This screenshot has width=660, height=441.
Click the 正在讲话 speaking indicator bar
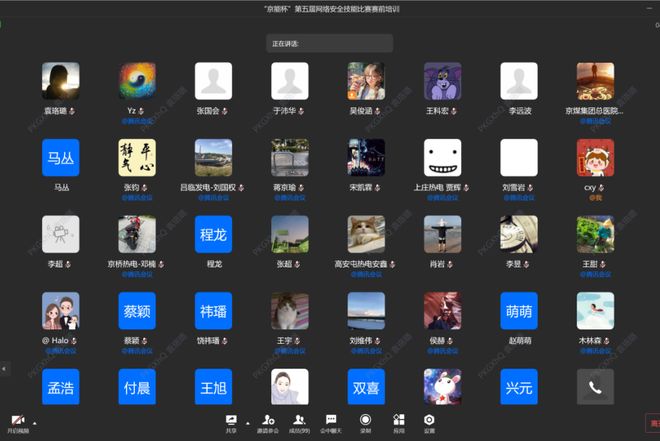pos(329,44)
